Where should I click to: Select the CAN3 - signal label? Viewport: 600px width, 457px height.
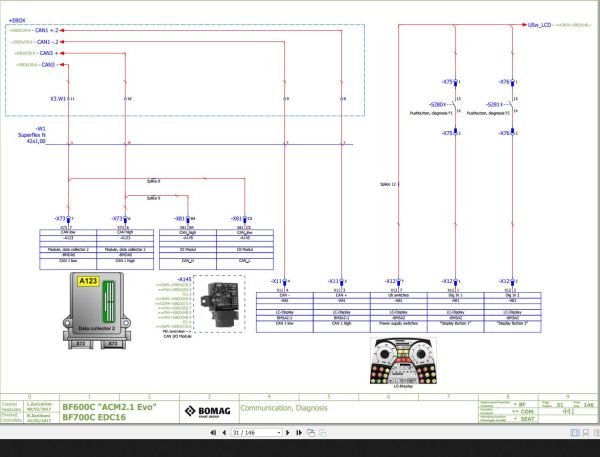[x=50, y=65]
